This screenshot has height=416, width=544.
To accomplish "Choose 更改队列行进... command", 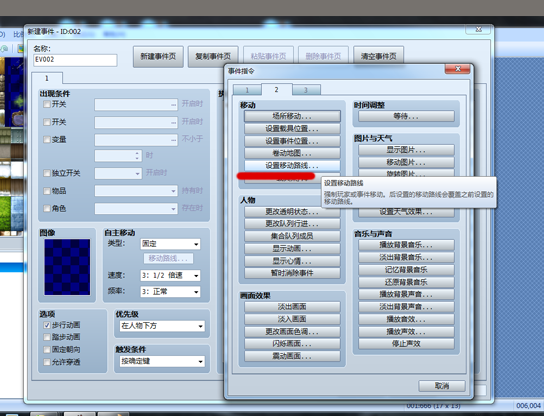I will click(x=292, y=224).
